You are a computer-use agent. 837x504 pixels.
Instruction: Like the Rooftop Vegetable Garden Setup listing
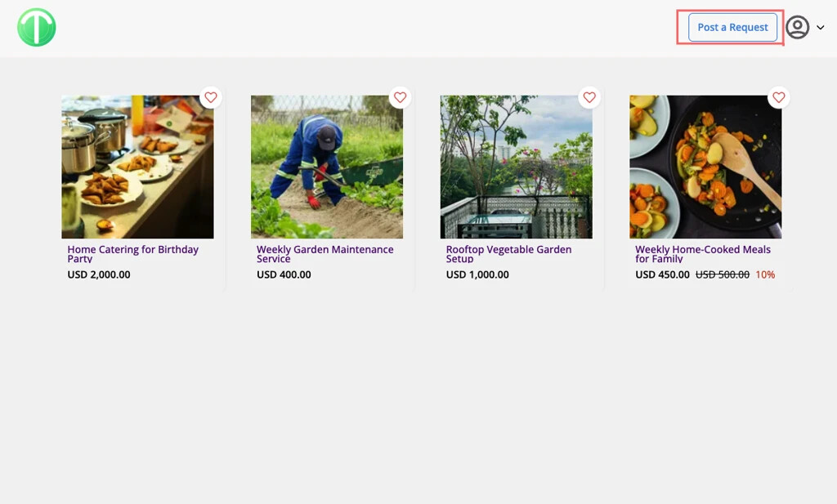click(x=589, y=97)
